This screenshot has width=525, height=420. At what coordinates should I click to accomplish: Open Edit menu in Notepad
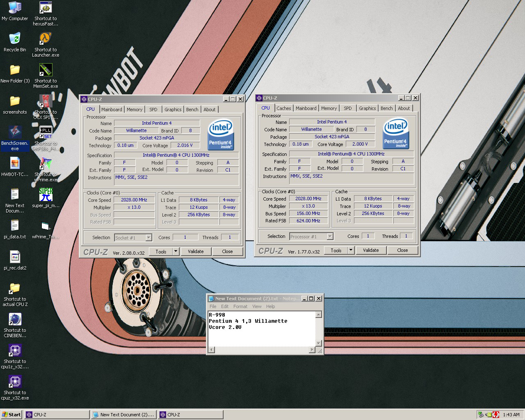tap(225, 306)
